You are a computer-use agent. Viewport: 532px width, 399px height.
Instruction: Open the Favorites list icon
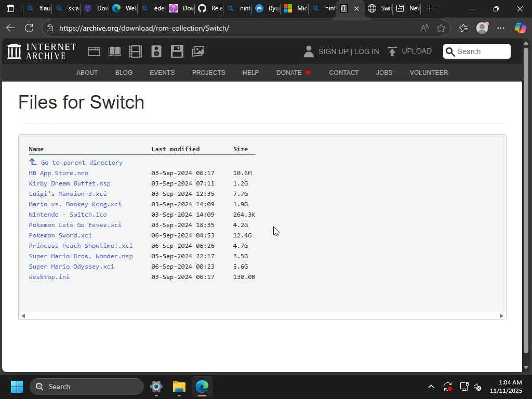click(463, 28)
